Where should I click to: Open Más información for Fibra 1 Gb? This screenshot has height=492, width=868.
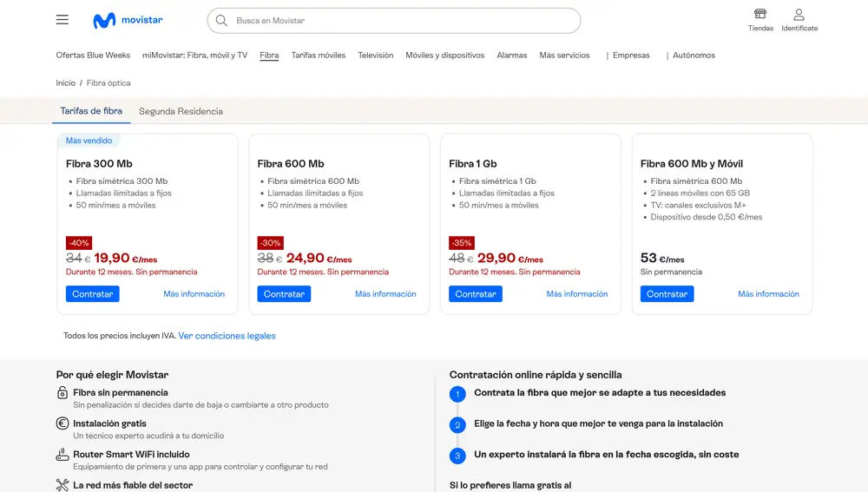pos(577,294)
